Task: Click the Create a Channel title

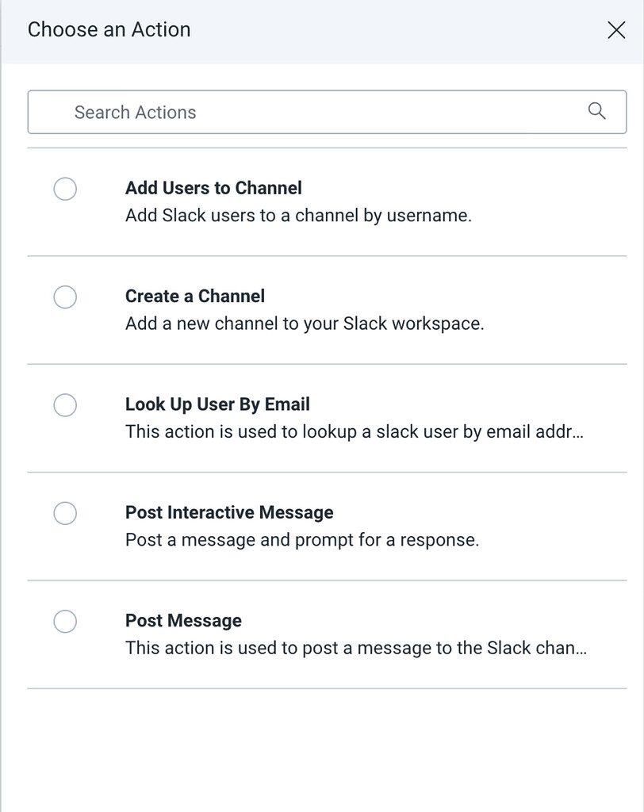Action: pyautogui.click(x=194, y=296)
